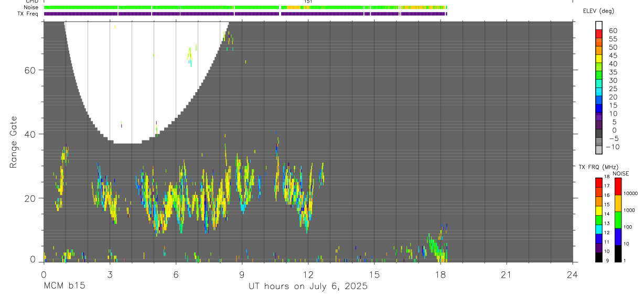Click the x-axis tick label 6
Viewport: 644px width, 297px height.
click(176, 275)
